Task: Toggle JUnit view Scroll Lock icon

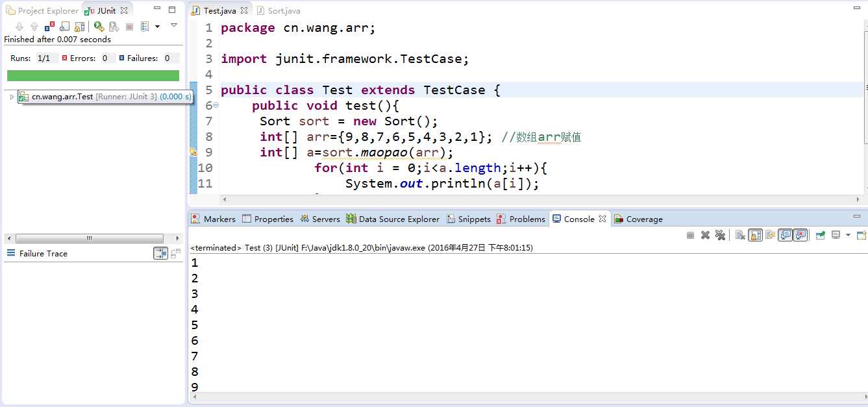Action: (80, 27)
